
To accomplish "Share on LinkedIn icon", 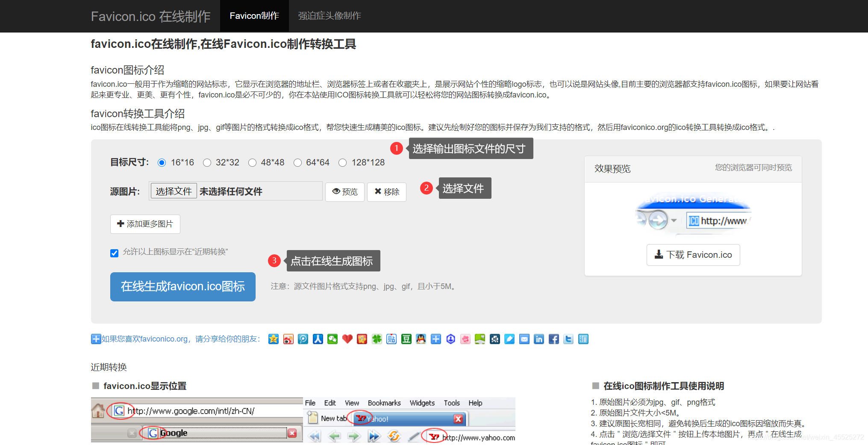I will [x=539, y=339].
